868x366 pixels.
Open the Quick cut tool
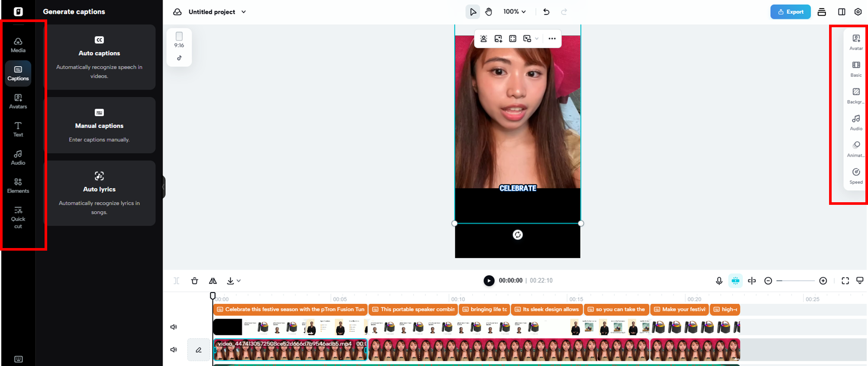tap(18, 217)
